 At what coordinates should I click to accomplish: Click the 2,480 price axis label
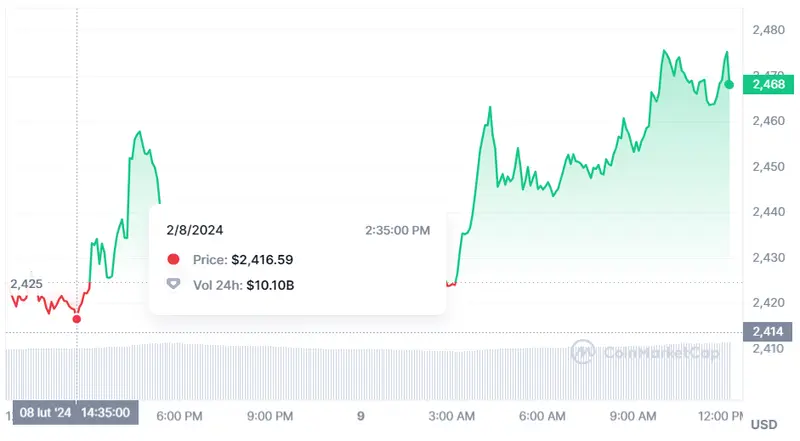point(768,30)
